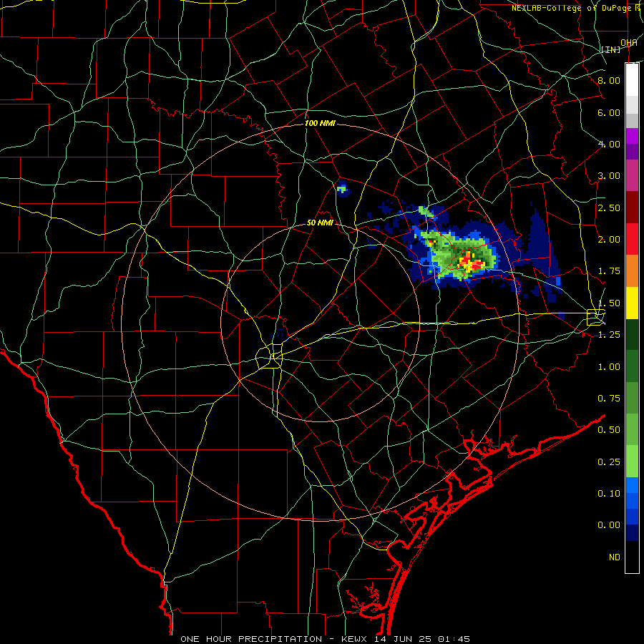Select the '1.75' scale value
Viewport: 644px width, 644px height.
pos(609,271)
